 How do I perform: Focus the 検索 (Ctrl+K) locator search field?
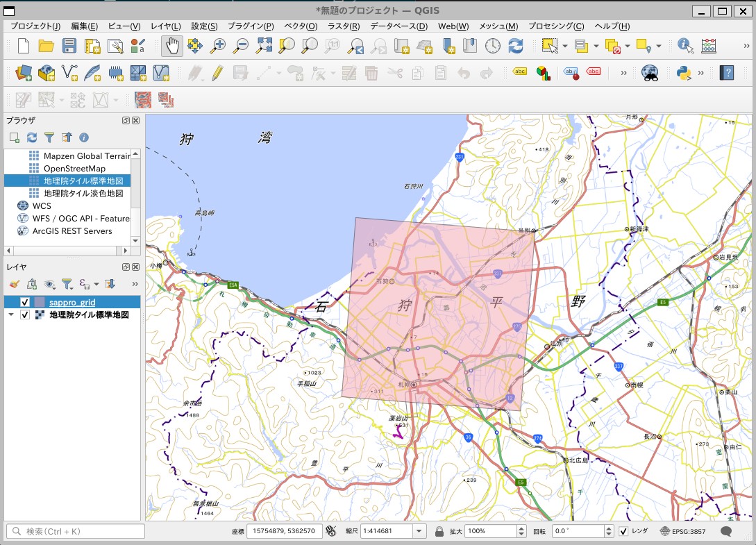point(75,531)
